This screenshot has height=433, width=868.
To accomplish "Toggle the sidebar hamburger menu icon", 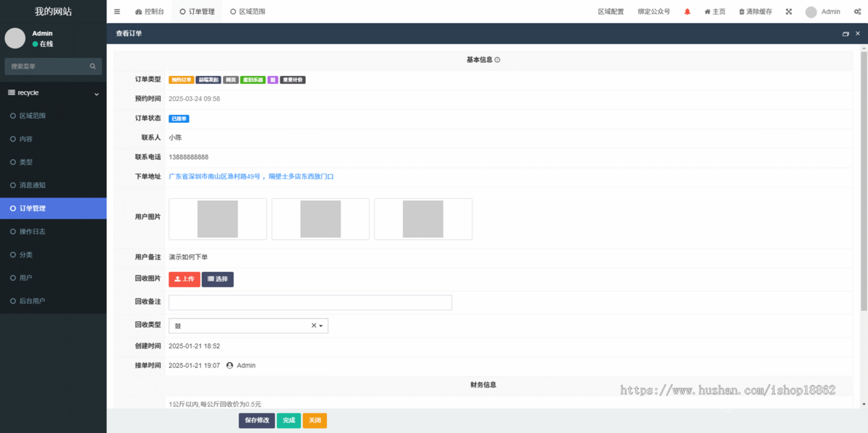I will 117,12.
